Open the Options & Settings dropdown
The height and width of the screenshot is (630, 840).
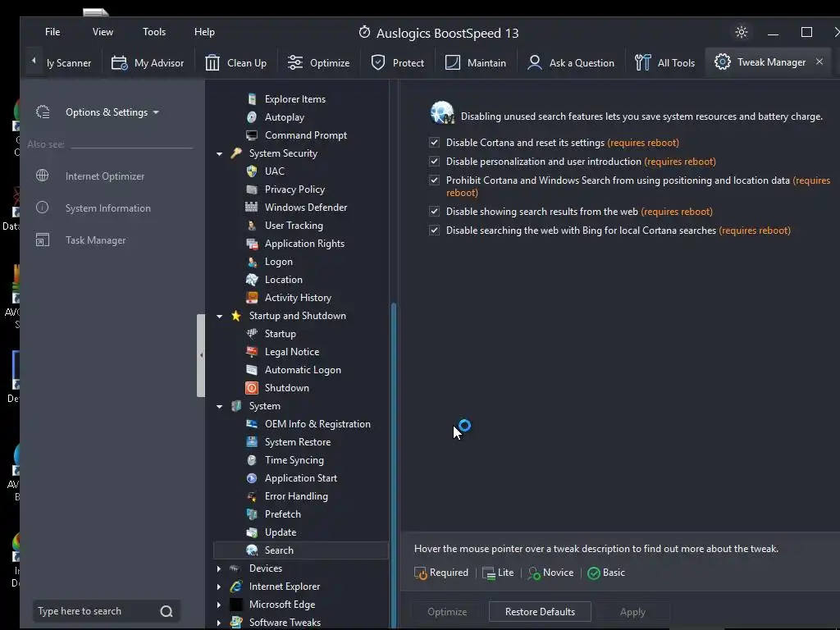[x=112, y=112]
